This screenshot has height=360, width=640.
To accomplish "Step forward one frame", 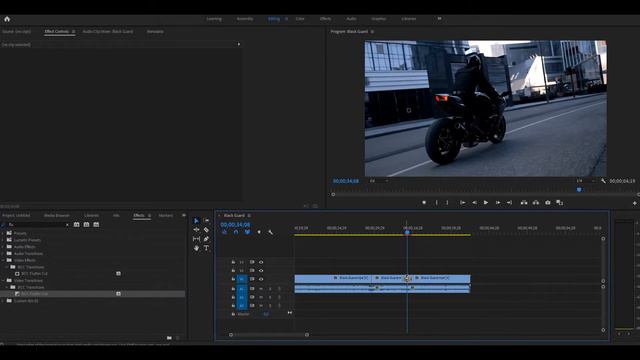I will click(x=498, y=202).
